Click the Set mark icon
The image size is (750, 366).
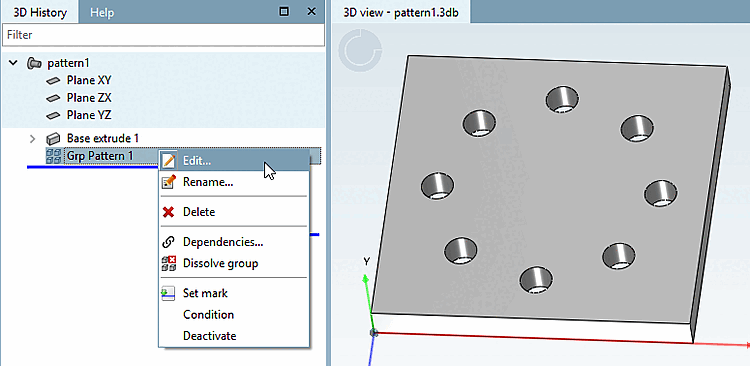tap(168, 293)
